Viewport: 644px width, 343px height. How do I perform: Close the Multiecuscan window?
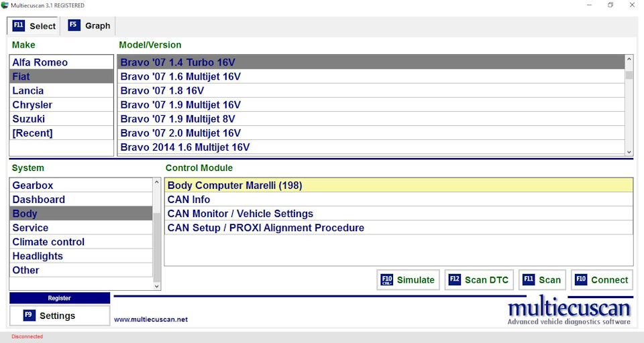coord(632,5)
